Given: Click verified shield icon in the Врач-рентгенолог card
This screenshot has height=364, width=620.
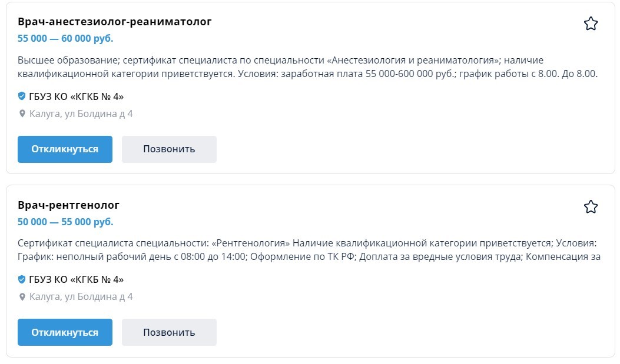Looking at the screenshot, I should (22, 279).
